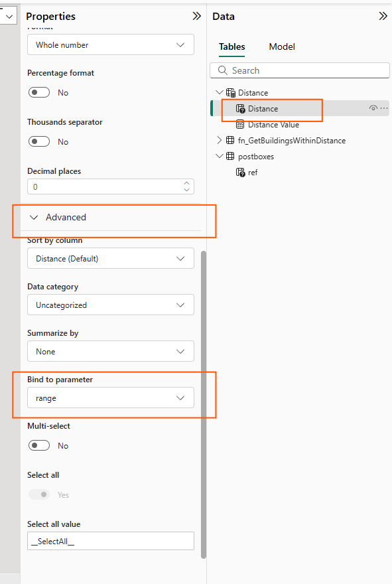The width and height of the screenshot is (392, 584).
Task: Toggle visibility of the Distance column
Action: click(x=373, y=108)
